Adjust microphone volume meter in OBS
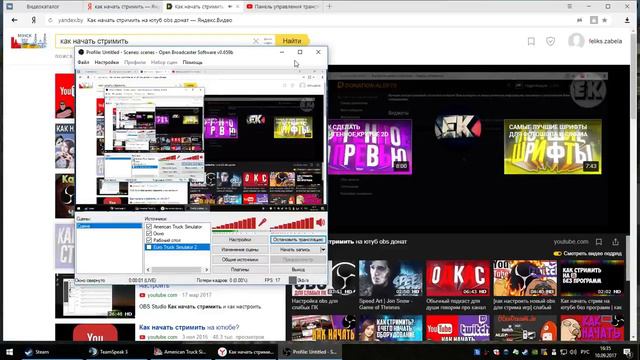640x360 pixels. 234,224
